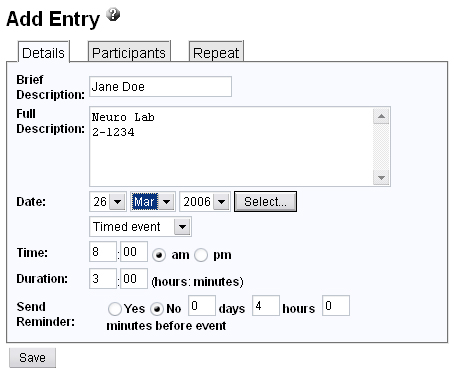
Task: Open the day dropdown showing 26
Action: (x=108, y=202)
